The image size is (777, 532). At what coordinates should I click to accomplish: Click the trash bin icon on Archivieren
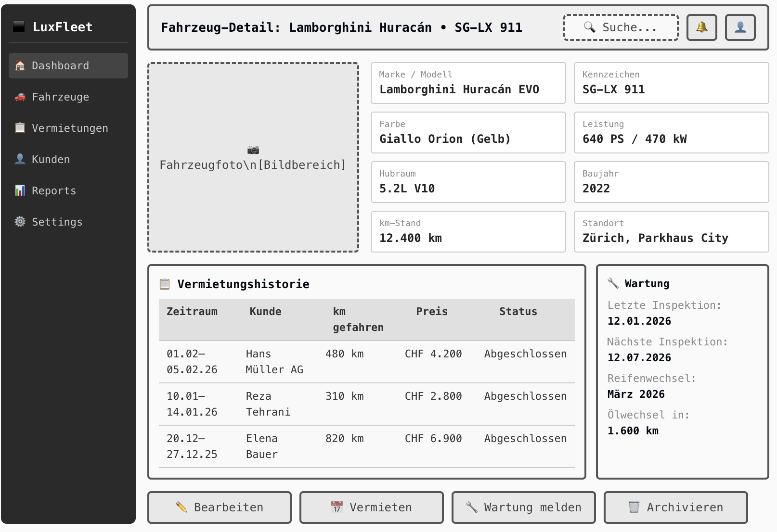634,507
